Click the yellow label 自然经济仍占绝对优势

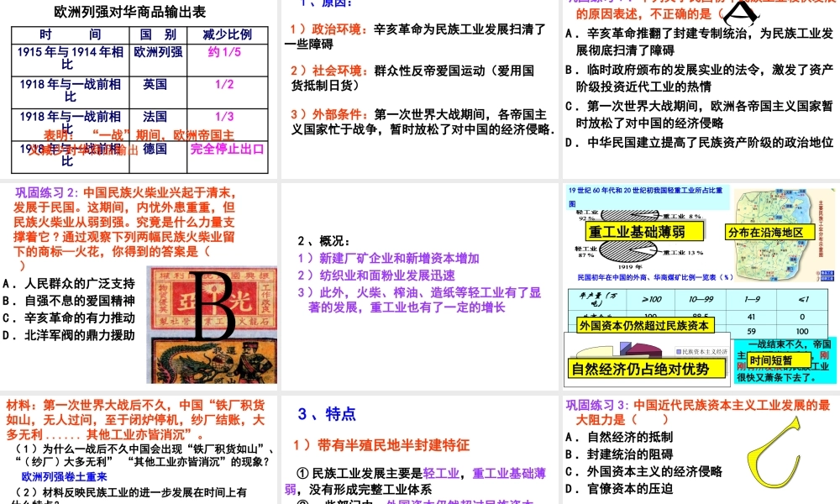[647, 369]
